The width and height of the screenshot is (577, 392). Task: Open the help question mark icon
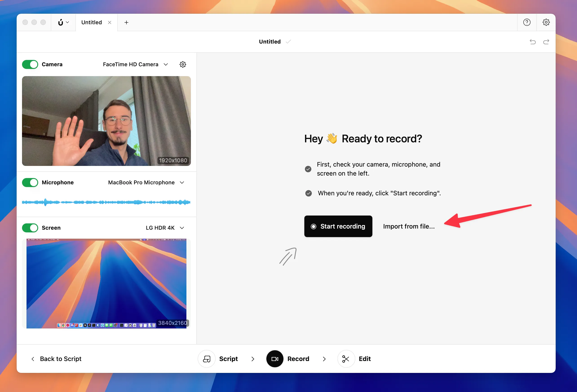[x=527, y=22]
